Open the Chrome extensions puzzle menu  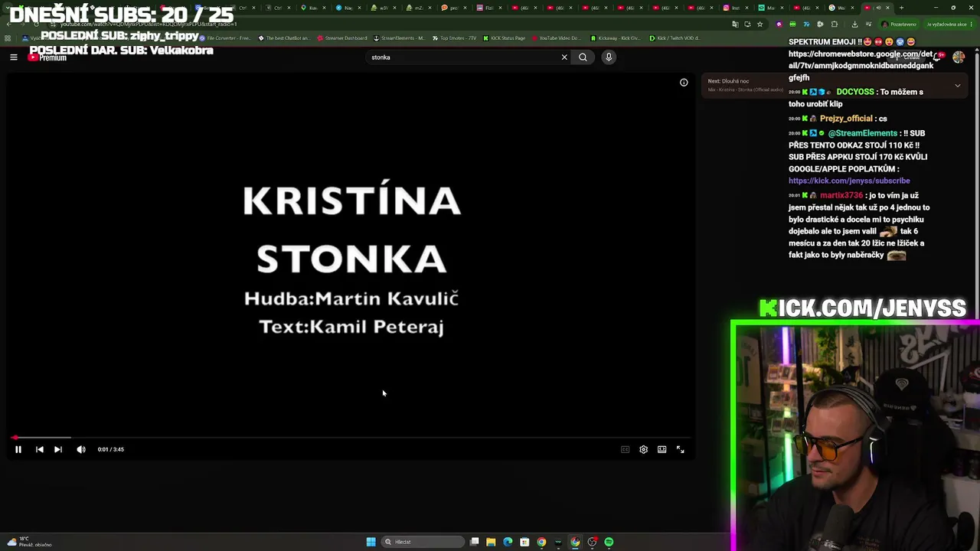click(835, 24)
